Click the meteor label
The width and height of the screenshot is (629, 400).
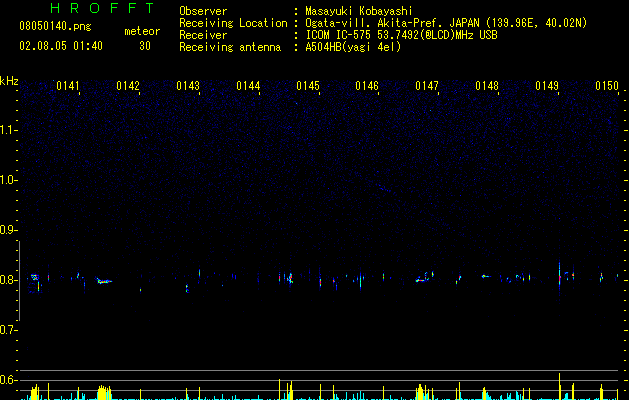tap(142, 31)
